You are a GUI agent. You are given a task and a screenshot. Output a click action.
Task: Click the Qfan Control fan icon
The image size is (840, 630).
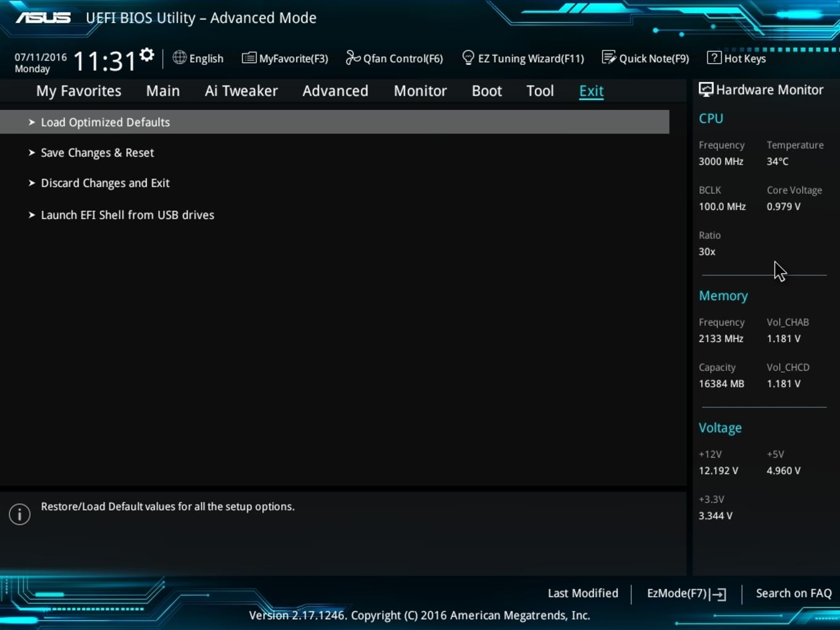tap(353, 57)
